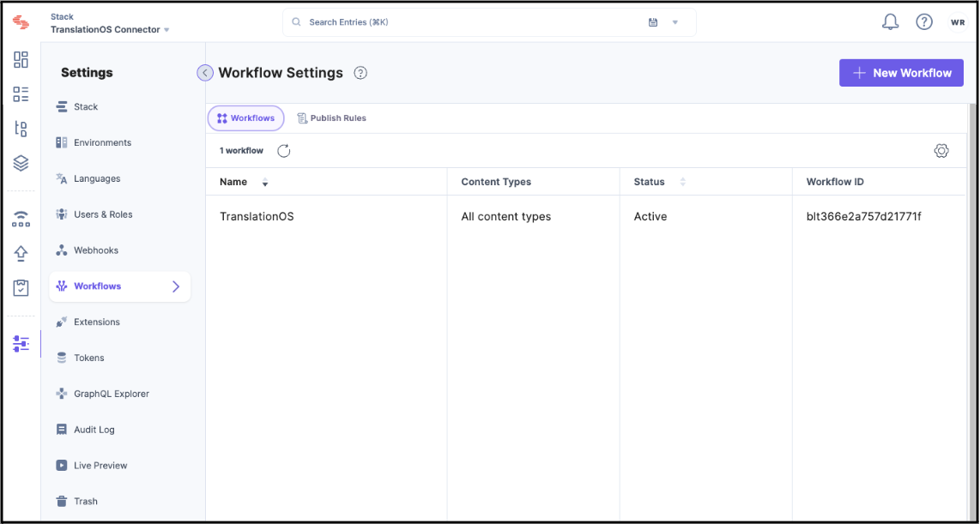
Task: Open the help question-mark icon in header
Action: [x=923, y=21]
